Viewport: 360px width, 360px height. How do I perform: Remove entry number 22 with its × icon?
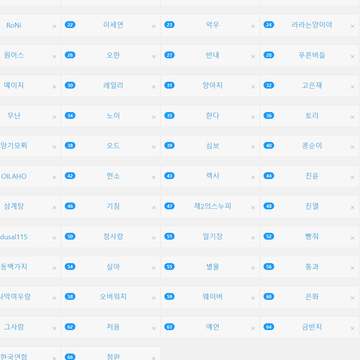154,27
